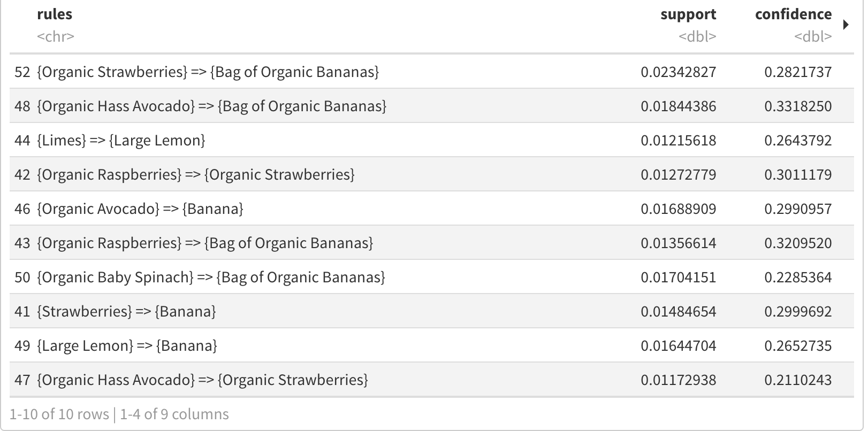Select the Limes to Large Lemon rule
Screen dimensions: 868x431
click(x=431, y=140)
